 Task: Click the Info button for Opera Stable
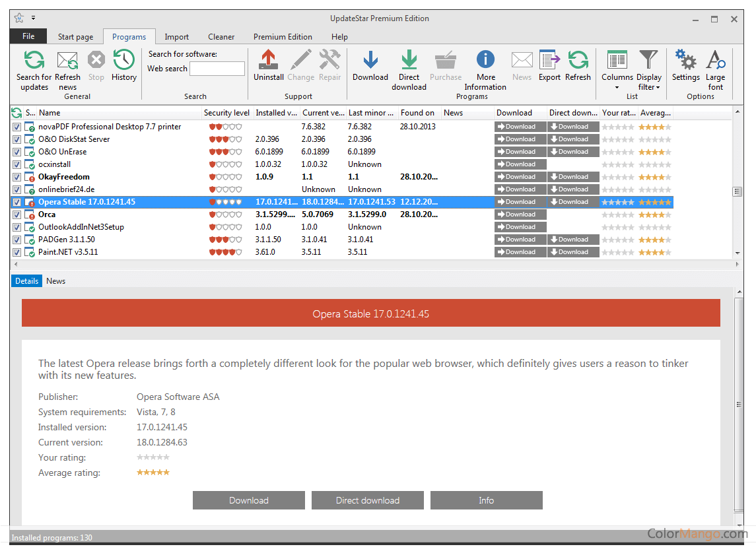pyautogui.click(x=486, y=500)
